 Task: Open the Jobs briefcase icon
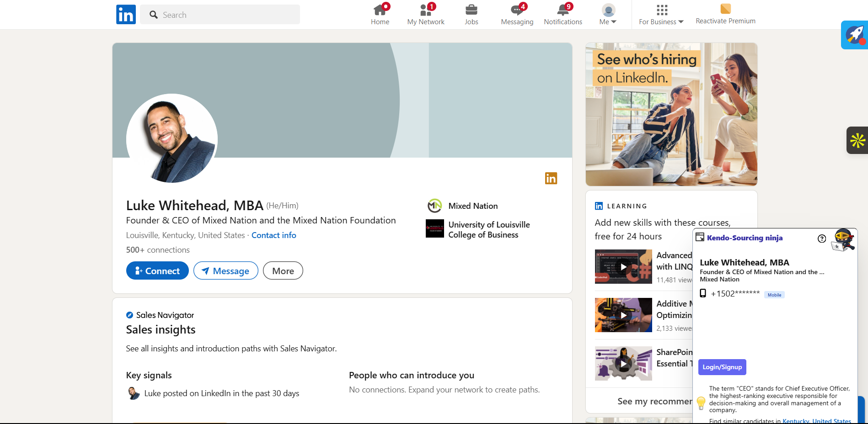(x=472, y=10)
